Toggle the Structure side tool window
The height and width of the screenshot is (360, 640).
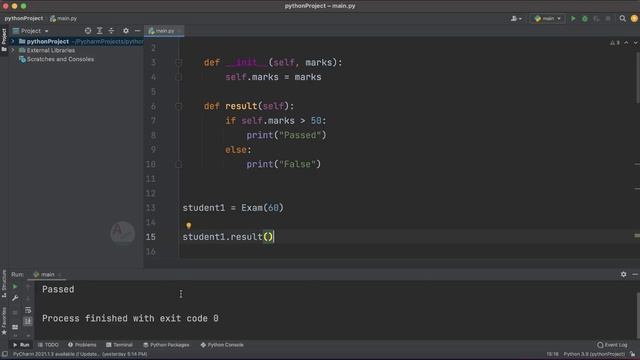tap(4, 283)
